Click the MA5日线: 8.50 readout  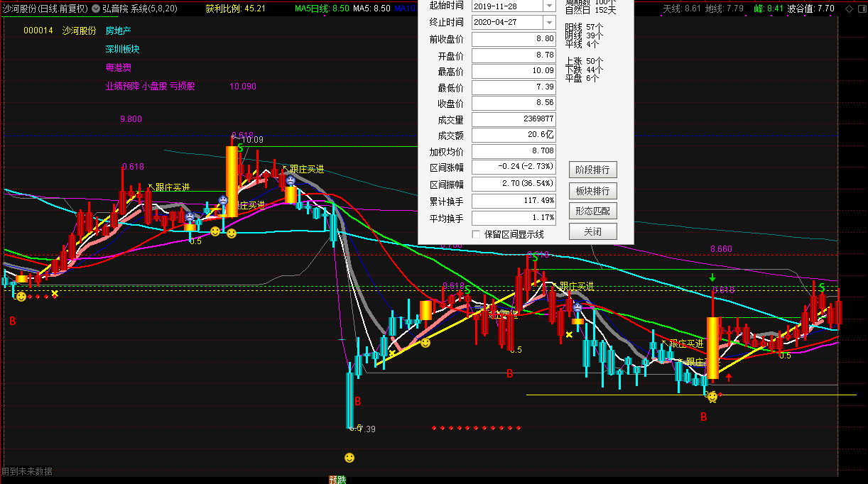click(x=322, y=9)
